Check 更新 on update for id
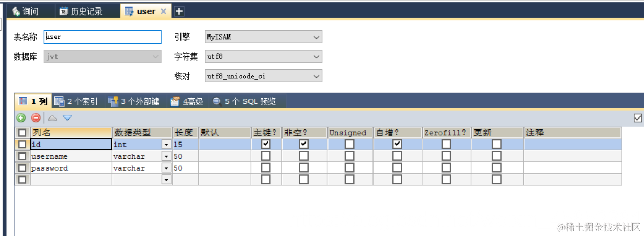The height and width of the screenshot is (236, 644). pos(496,144)
